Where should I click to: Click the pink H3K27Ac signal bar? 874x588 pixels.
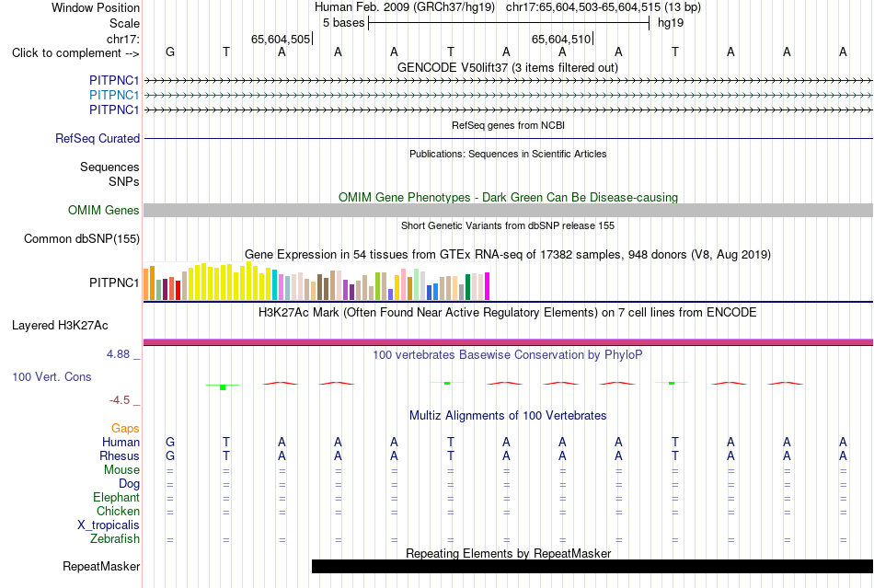pos(508,342)
